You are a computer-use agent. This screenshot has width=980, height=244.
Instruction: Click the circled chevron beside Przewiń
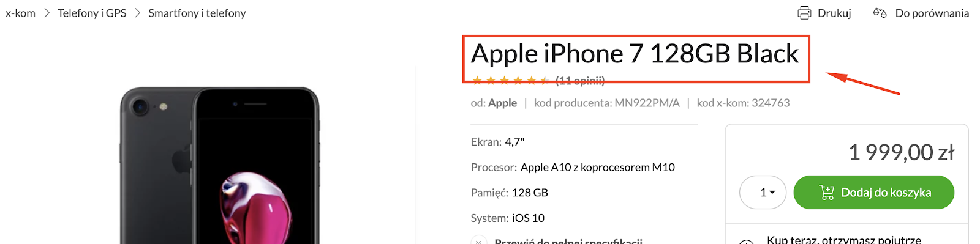coord(479,240)
